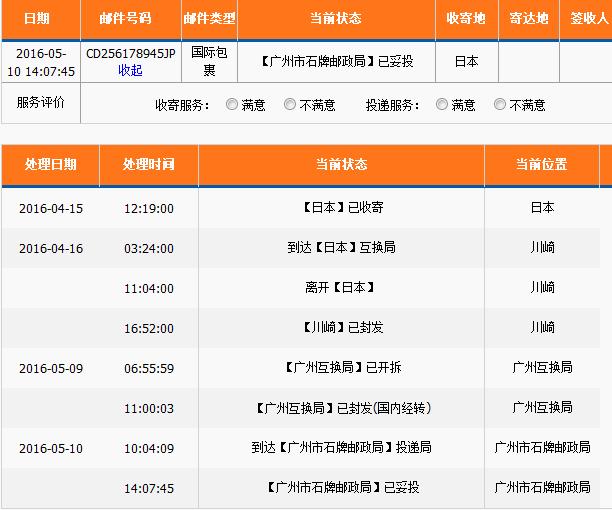Select 不满意 for 收寄服务
This screenshot has width=612, height=510.
point(290,104)
